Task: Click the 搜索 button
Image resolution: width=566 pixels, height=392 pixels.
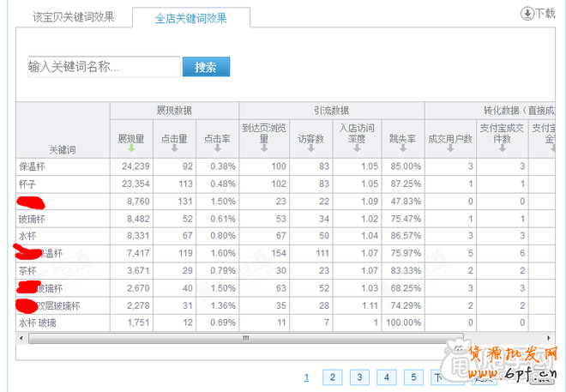Action: [x=206, y=67]
